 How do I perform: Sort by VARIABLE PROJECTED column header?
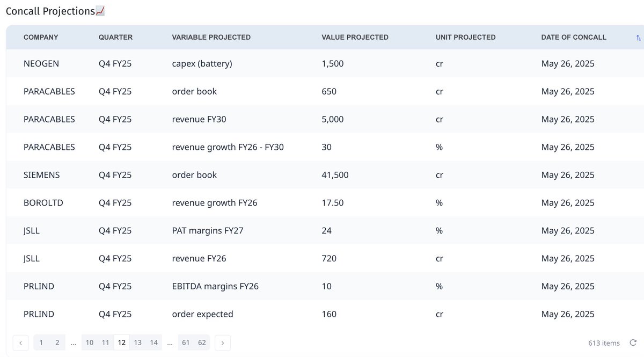point(211,38)
